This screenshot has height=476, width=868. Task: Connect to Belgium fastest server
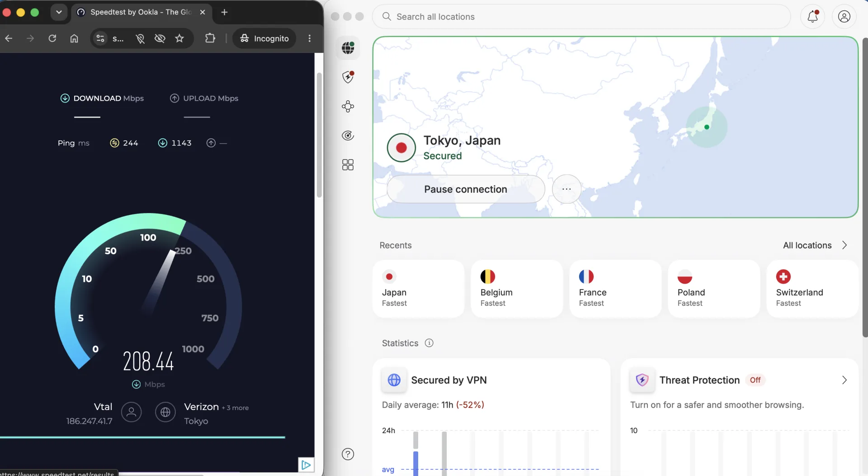[x=517, y=289]
